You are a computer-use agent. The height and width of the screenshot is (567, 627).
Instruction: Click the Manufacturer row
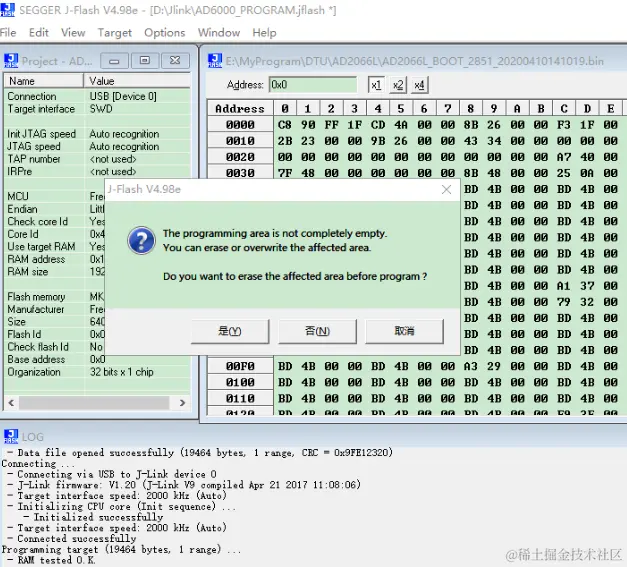[x=54, y=309]
